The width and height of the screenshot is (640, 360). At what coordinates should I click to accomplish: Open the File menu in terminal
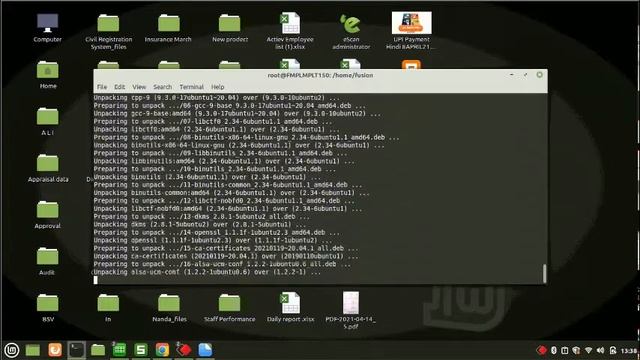pyautogui.click(x=102, y=87)
